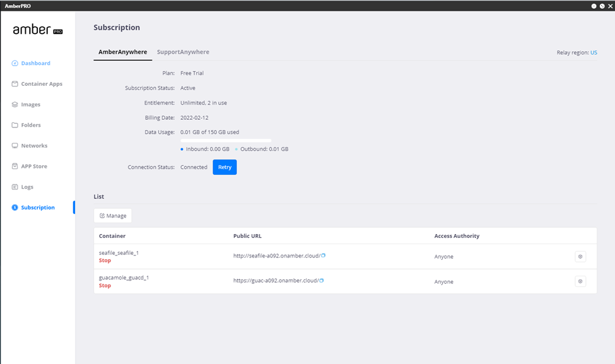Go to Container Apps section
The image size is (615, 364).
click(x=42, y=84)
